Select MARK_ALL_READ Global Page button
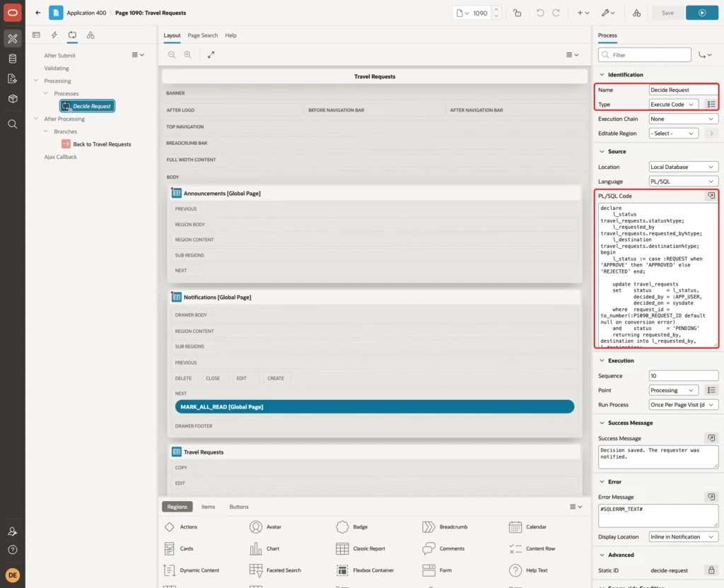The image size is (724, 588). [x=375, y=406]
